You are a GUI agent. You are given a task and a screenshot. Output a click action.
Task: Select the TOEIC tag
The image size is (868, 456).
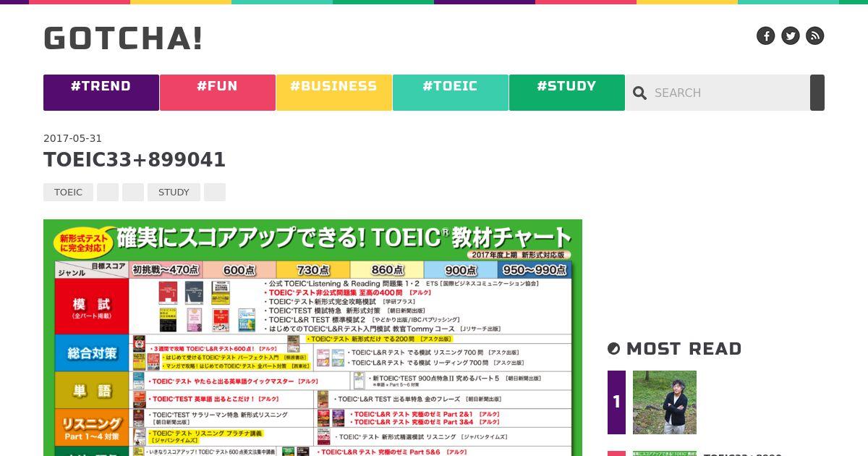(x=68, y=192)
